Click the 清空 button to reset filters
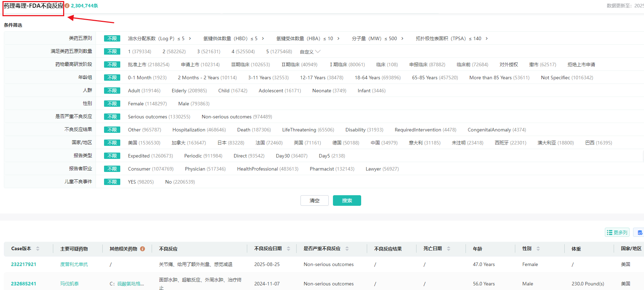 click(314, 200)
